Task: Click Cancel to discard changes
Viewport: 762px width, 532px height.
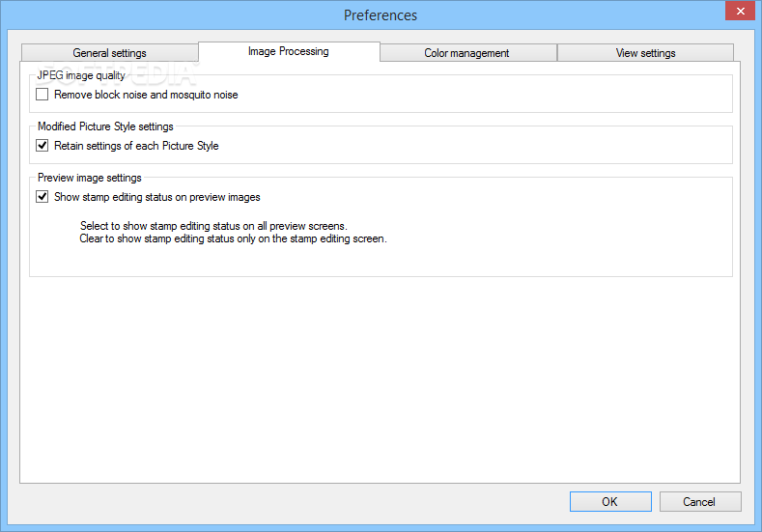Action: [700, 501]
